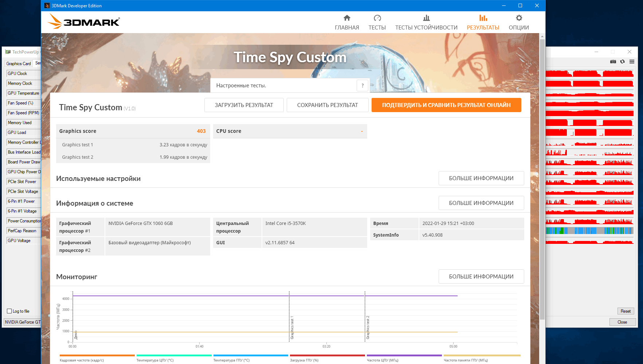The image size is (643, 364).
Task: Click TechPowerUp window title icon
Action: click(8, 52)
